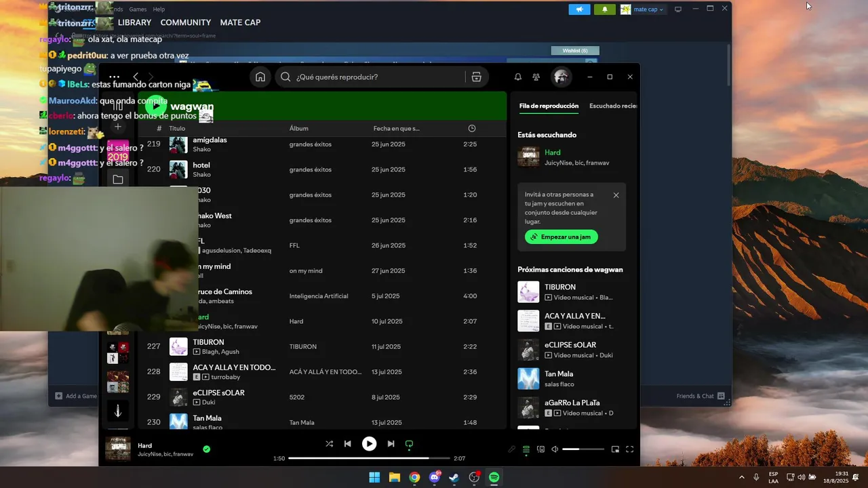Open Friends & Chat in Steam
868x488 pixels.
[700, 396]
